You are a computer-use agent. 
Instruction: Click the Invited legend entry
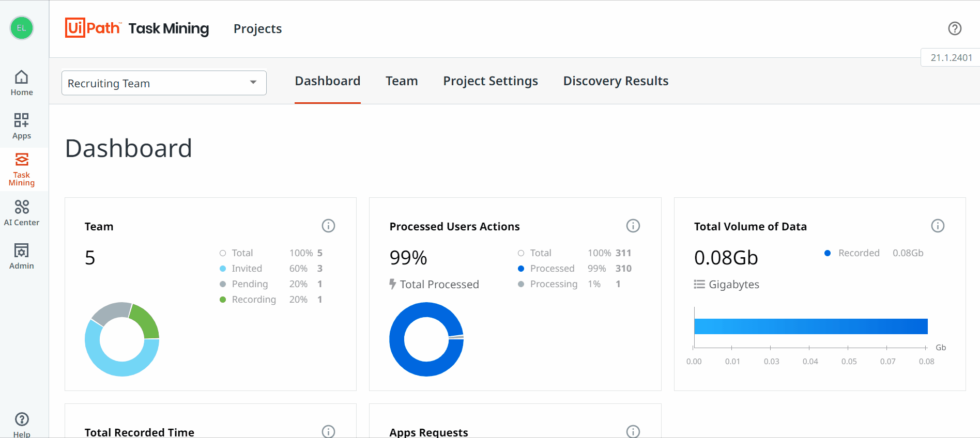271,269
